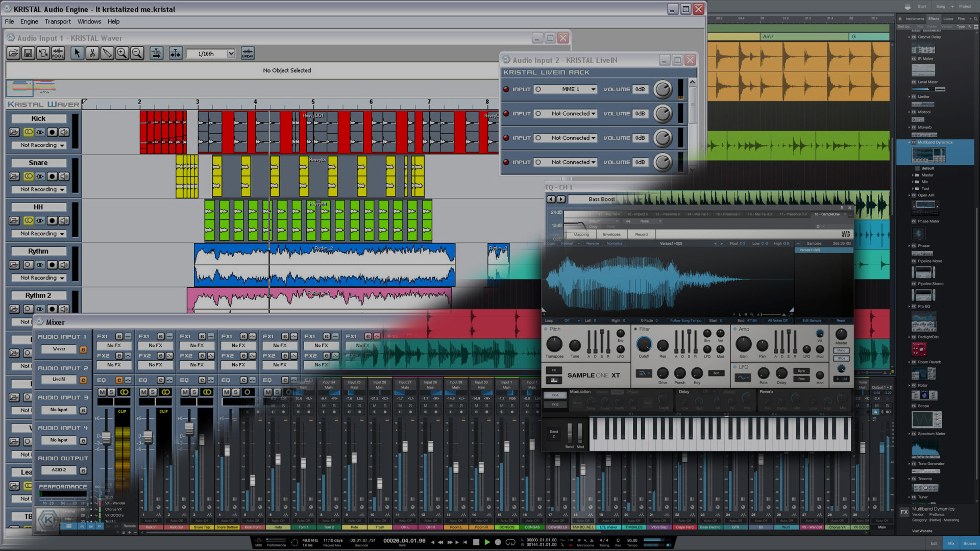Toggle the Kick track speaker mute icon
Image resolution: width=980 pixels, height=551 pixels.
(64, 132)
